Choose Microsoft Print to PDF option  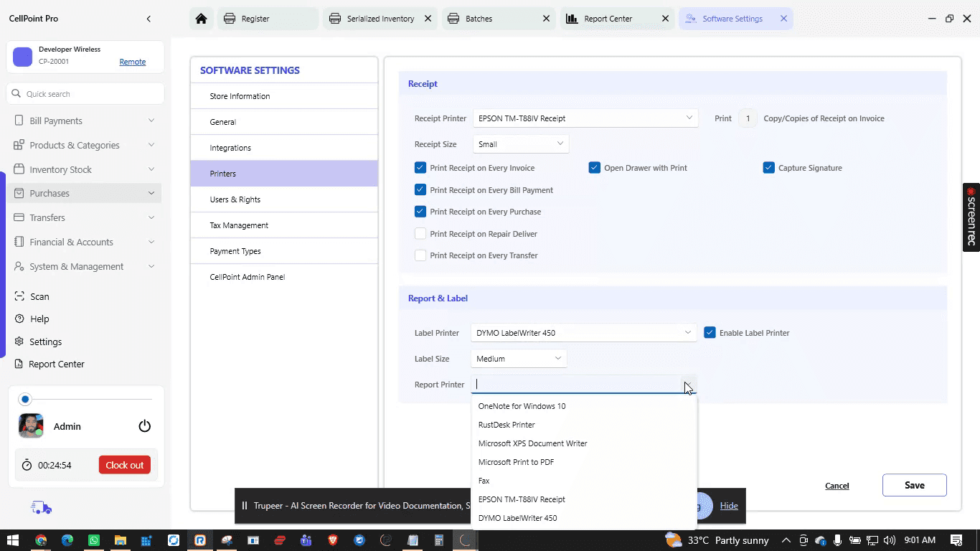(x=583, y=462)
